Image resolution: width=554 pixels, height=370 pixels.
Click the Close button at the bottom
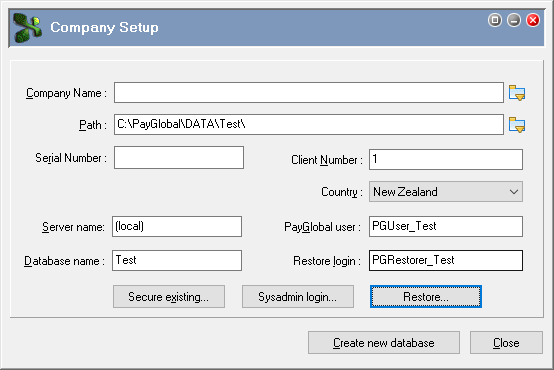click(506, 342)
